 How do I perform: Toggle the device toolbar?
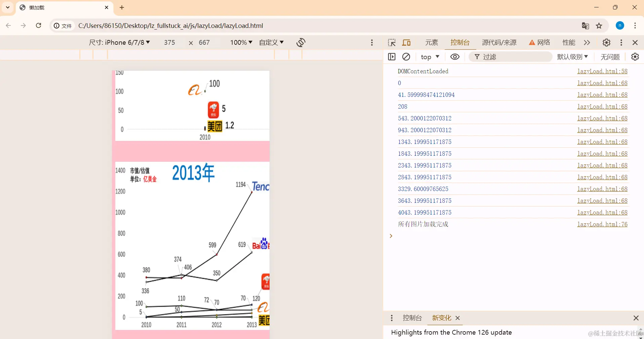coord(406,42)
